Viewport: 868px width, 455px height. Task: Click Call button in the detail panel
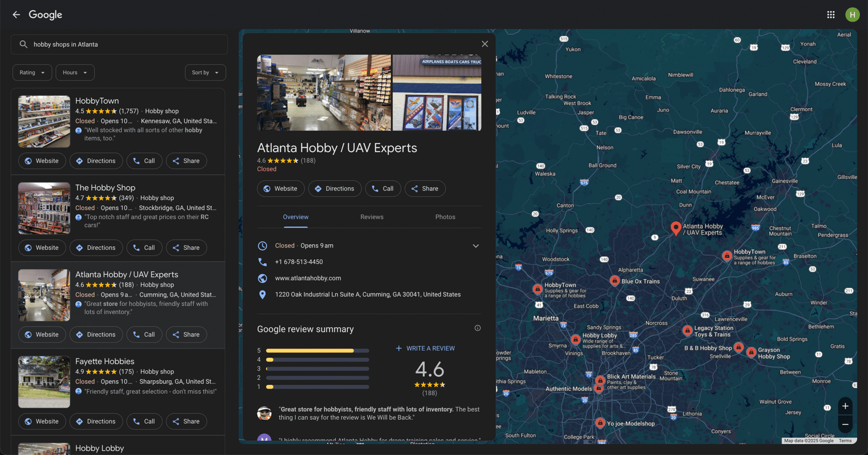pyautogui.click(x=383, y=188)
